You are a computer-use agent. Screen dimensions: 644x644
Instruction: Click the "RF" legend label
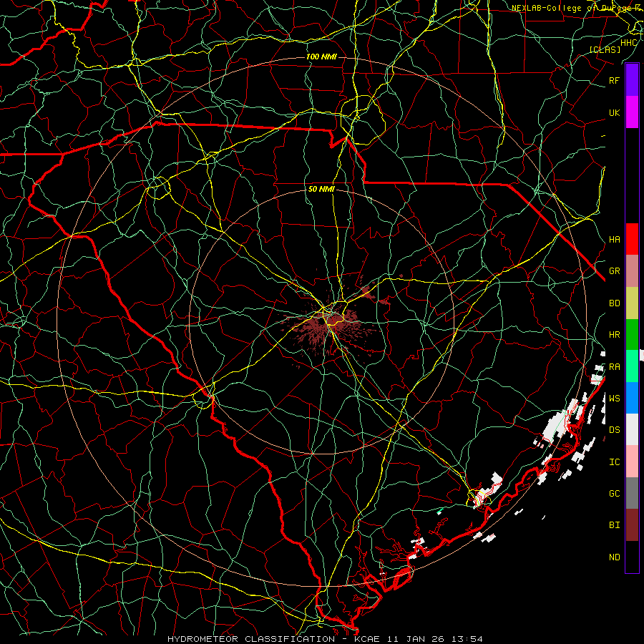(614, 80)
